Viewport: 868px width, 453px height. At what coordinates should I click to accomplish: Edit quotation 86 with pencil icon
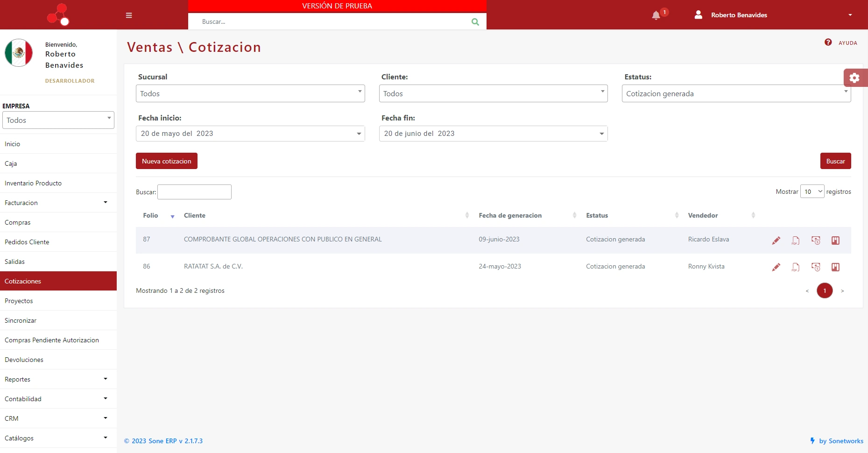(x=776, y=267)
